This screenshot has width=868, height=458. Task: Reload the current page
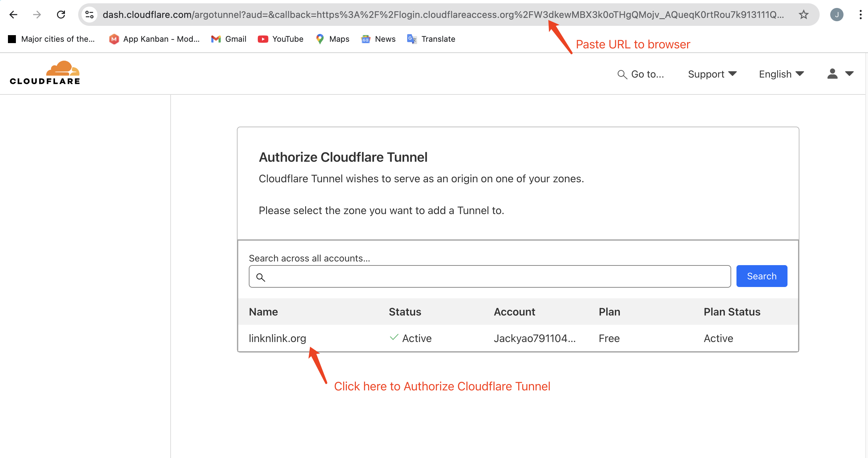pos(61,15)
